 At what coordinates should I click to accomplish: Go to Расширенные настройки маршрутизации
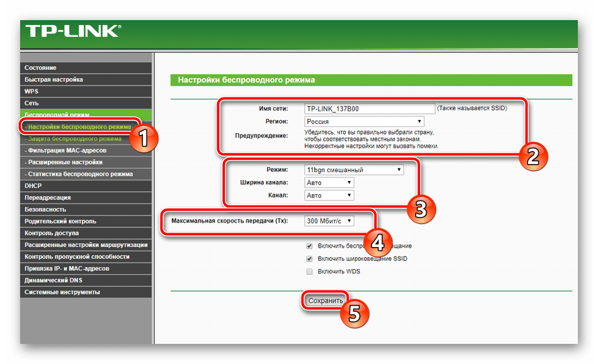tap(86, 245)
